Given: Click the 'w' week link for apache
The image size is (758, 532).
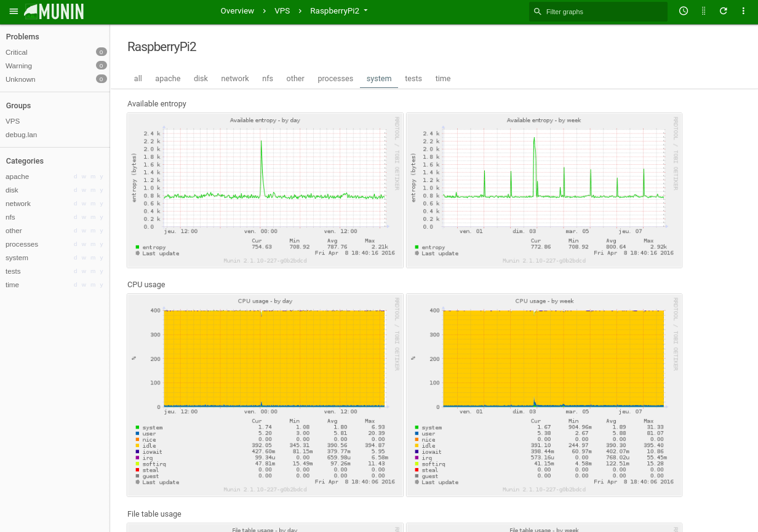Looking at the screenshot, I should 84,177.
